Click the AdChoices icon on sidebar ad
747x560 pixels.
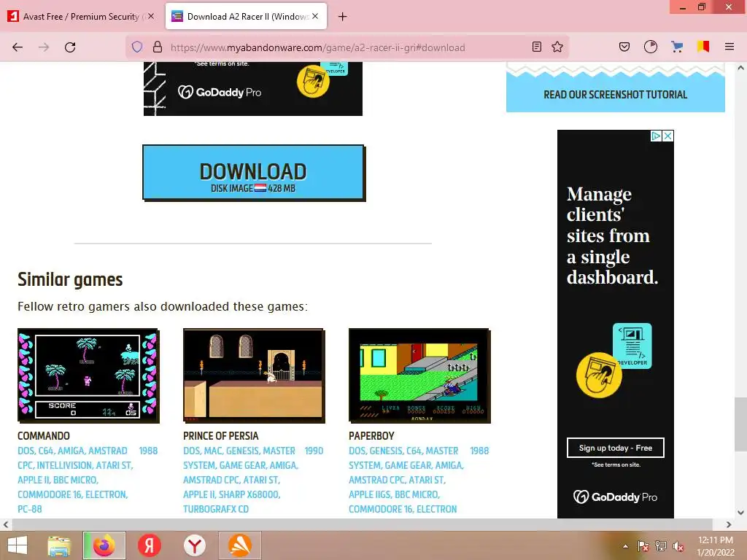coord(656,136)
